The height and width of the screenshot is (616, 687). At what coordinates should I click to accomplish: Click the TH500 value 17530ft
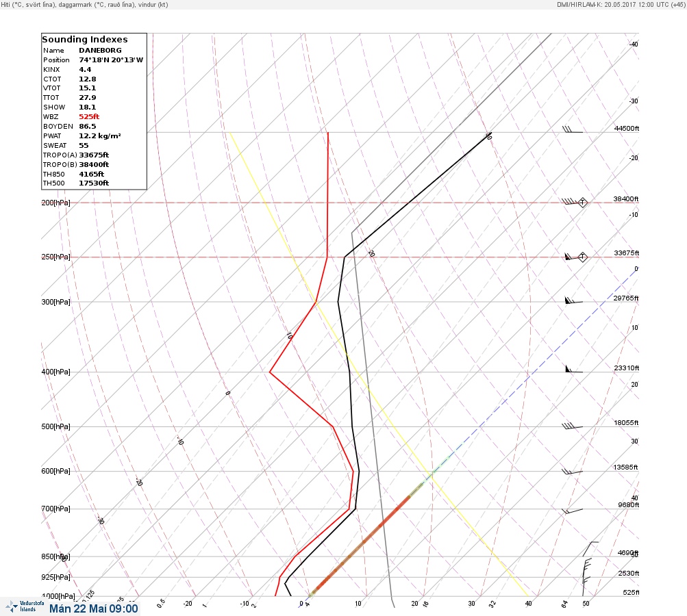click(x=94, y=183)
